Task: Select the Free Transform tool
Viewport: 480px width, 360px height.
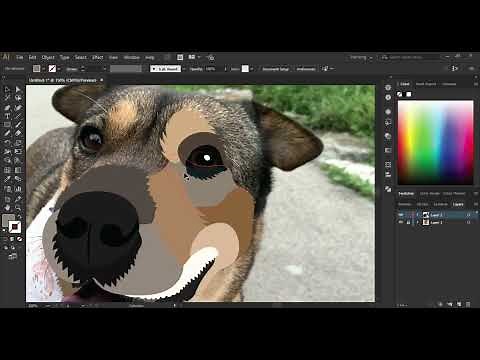Action: 18,151
